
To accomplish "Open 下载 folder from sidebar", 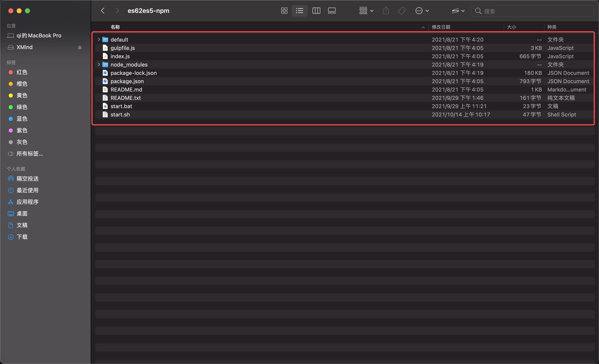I will [x=22, y=237].
